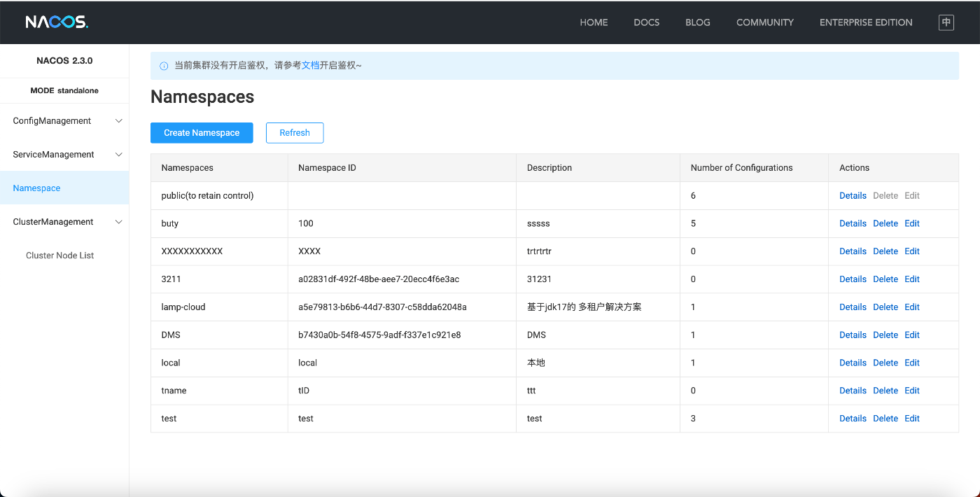
Task: View Details of test namespace
Action: 853,419
